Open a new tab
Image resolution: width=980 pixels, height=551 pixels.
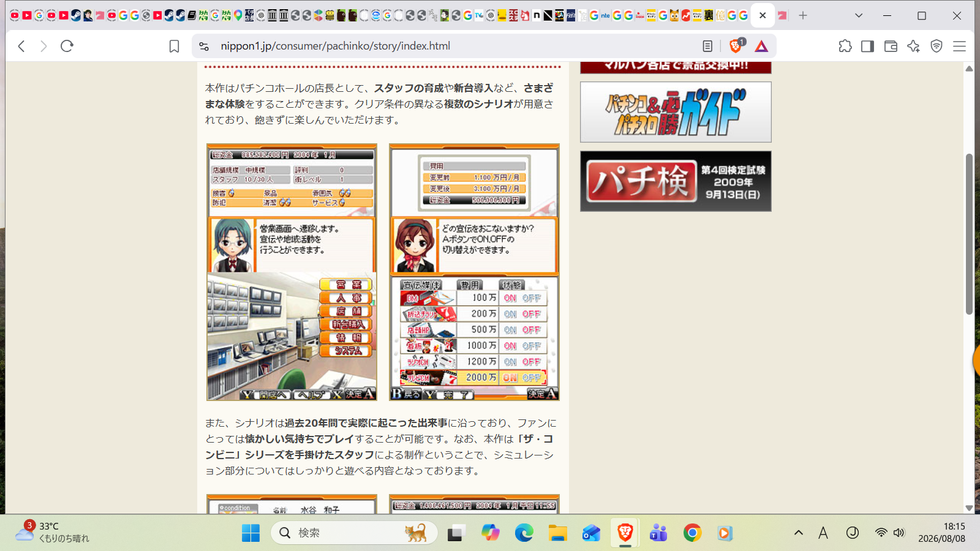click(803, 15)
